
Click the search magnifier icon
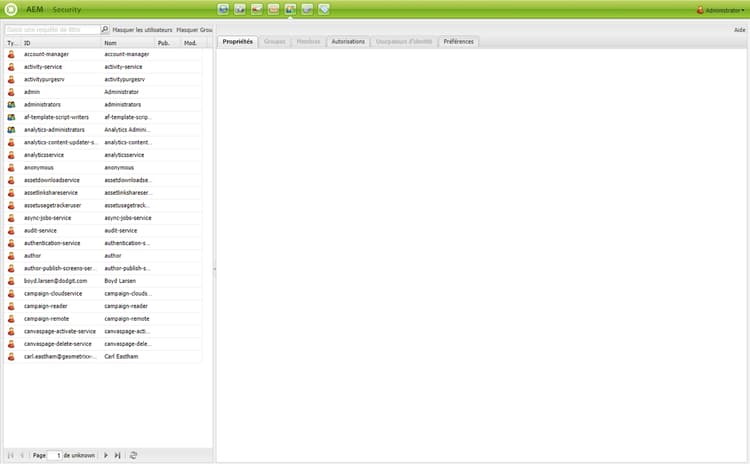pos(105,29)
